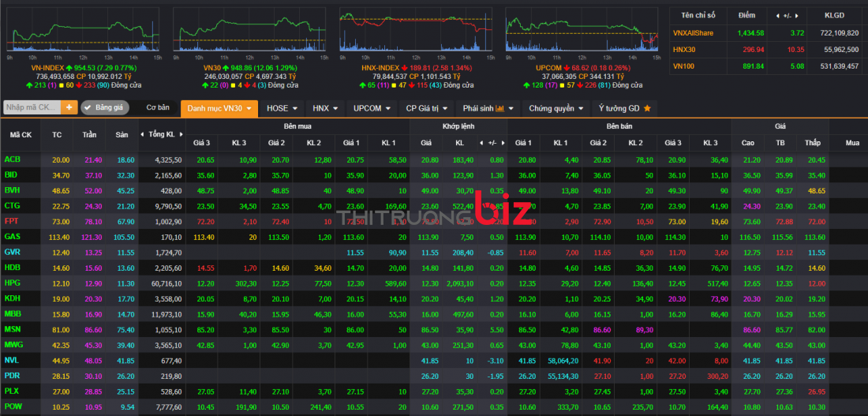Image resolution: width=868 pixels, height=416 pixels.
Task: Select the MBB stock ticker
Action: [x=12, y=314]
